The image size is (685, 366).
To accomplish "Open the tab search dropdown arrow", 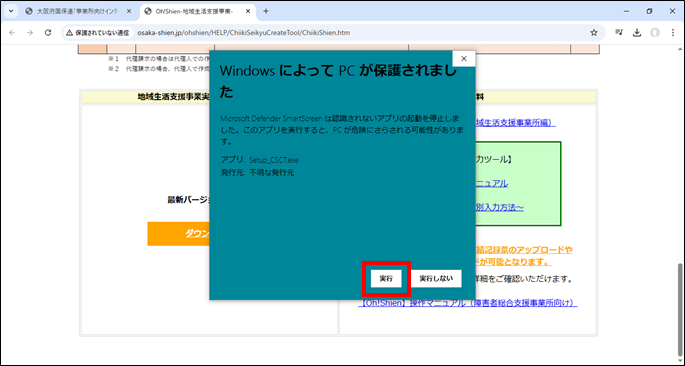I will 10,11.
